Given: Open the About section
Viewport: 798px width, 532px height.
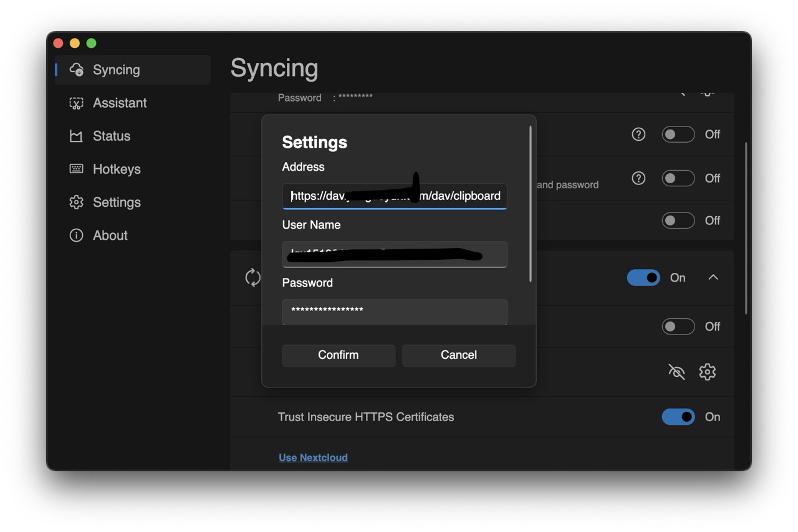Looking at the screenshot, I should pos(133,235).
